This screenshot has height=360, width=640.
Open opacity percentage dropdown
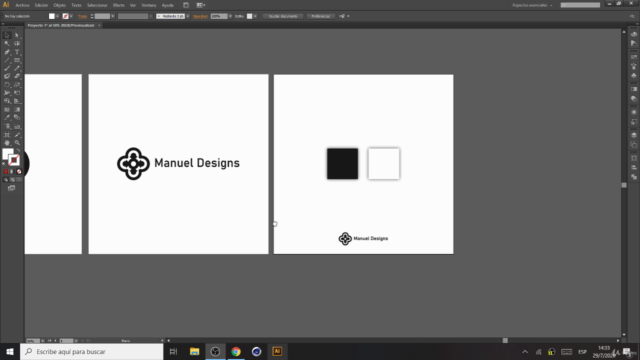pyautogui.click(x=230, y=16)
